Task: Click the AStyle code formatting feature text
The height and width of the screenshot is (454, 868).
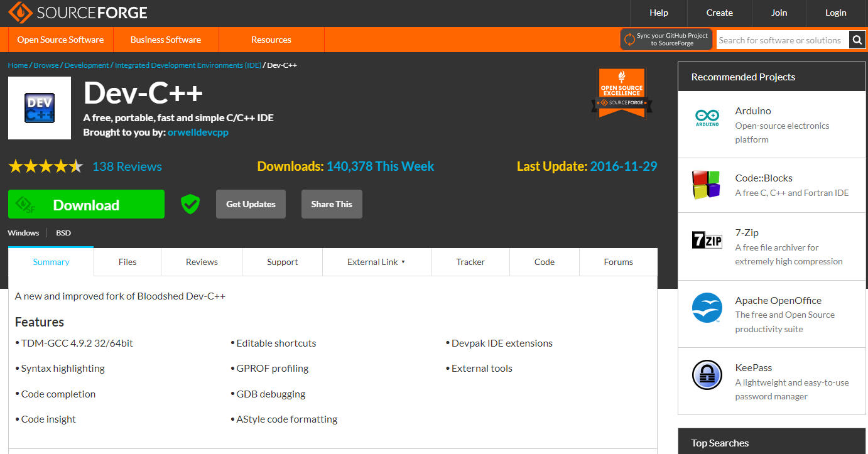Action: click(286, 419)
